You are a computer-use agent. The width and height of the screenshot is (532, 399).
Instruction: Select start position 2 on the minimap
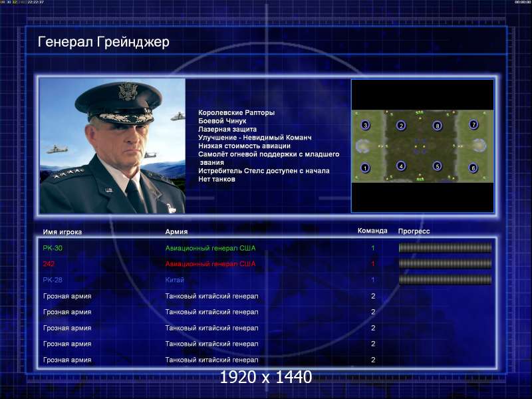(x=401, y=126)
